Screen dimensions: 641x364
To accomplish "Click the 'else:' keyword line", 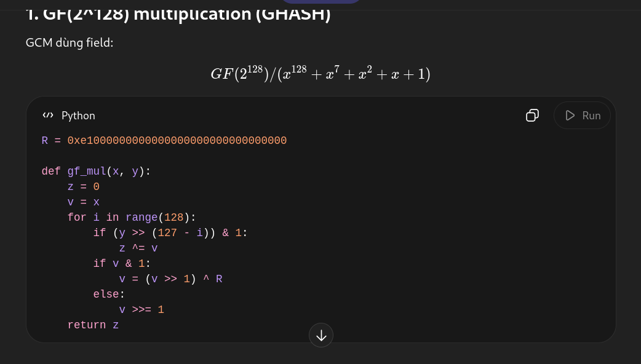I will [109, 295].
